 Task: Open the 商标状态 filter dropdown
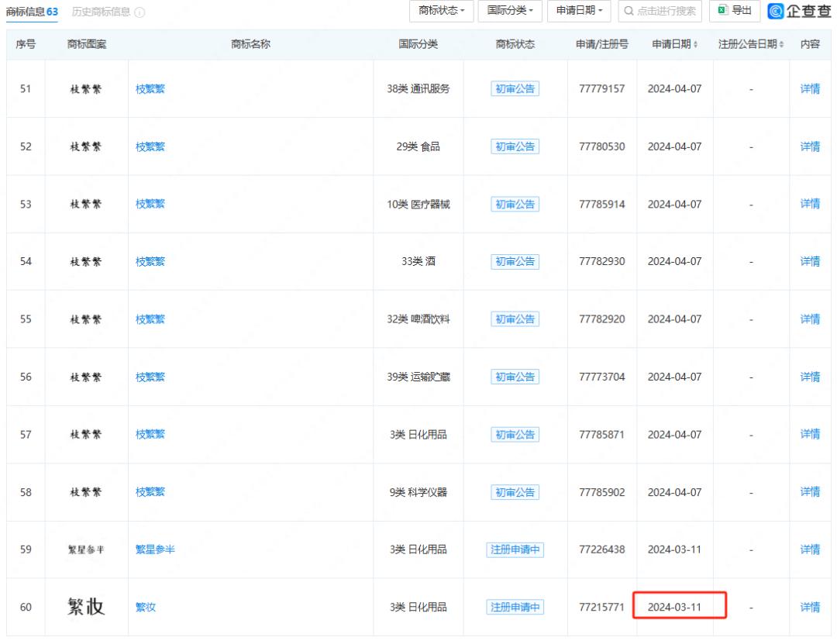tap(441, 11)
